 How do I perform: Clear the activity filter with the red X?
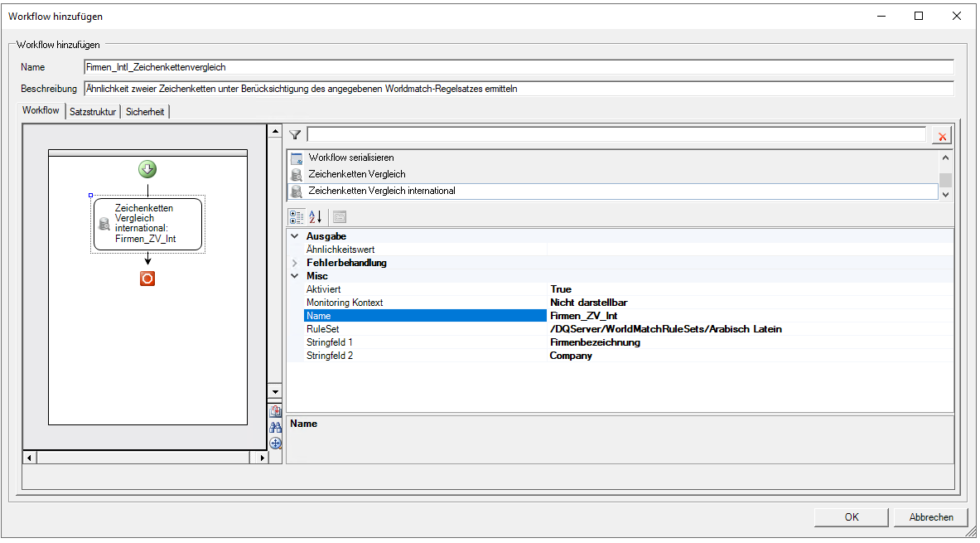(x=942, y=136)
